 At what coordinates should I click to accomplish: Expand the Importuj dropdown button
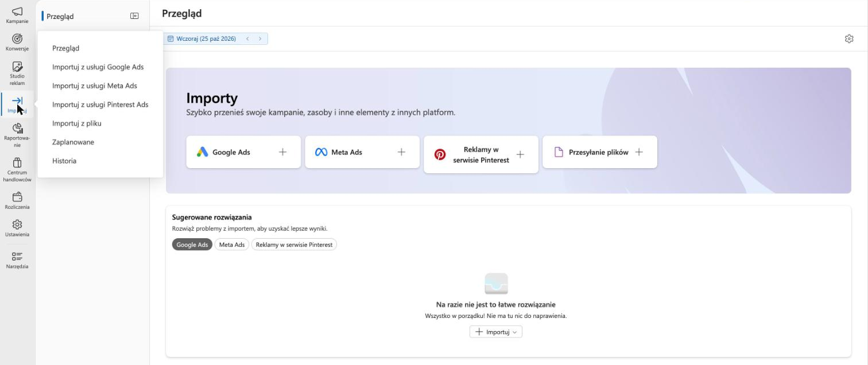tap(496, 332)
